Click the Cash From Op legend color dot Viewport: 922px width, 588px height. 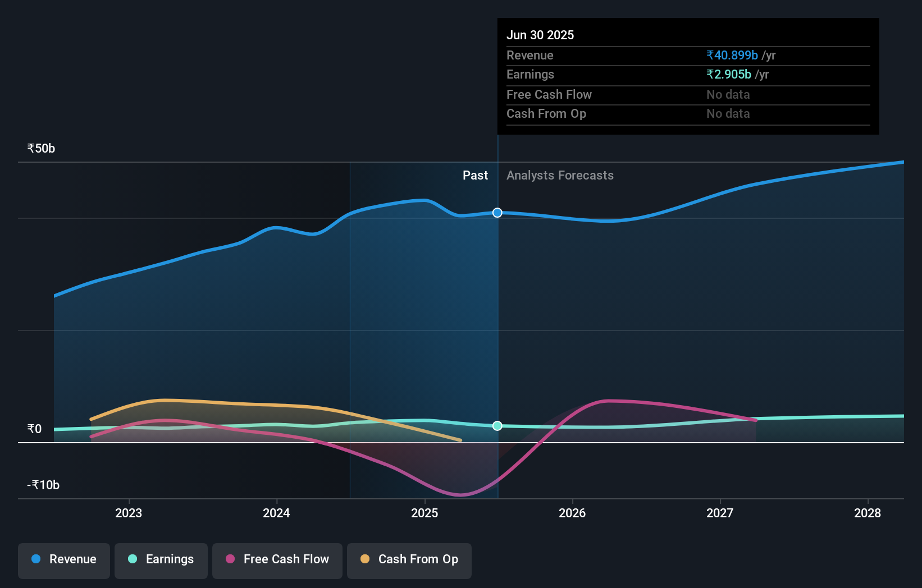[365, 559]
